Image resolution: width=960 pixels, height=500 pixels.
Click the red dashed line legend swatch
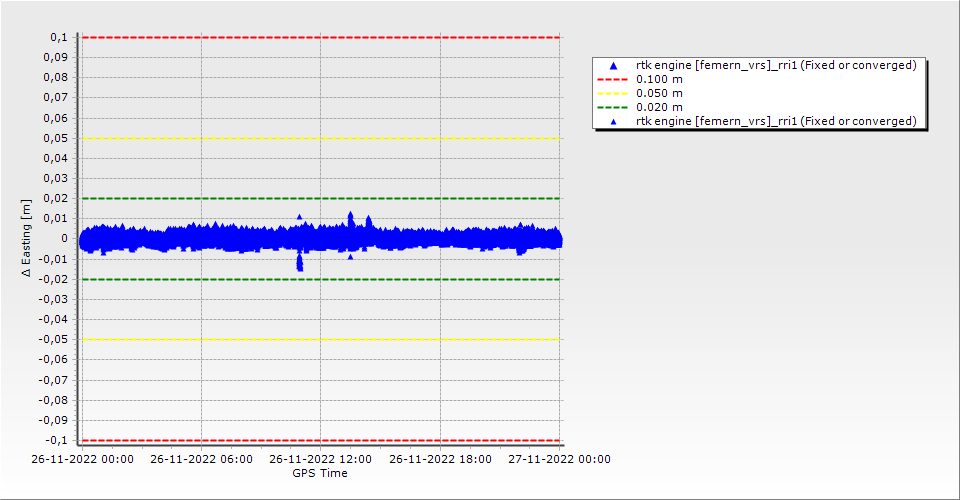point(613,79)
